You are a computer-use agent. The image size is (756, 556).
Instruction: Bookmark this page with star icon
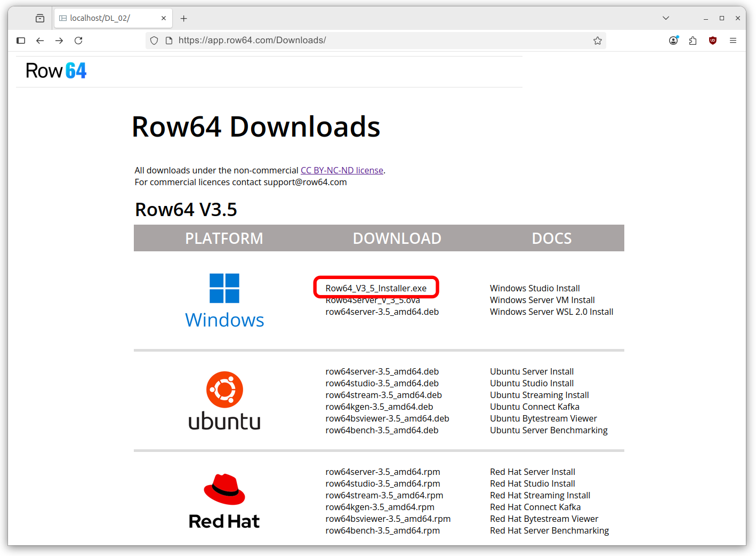[598, 41]
